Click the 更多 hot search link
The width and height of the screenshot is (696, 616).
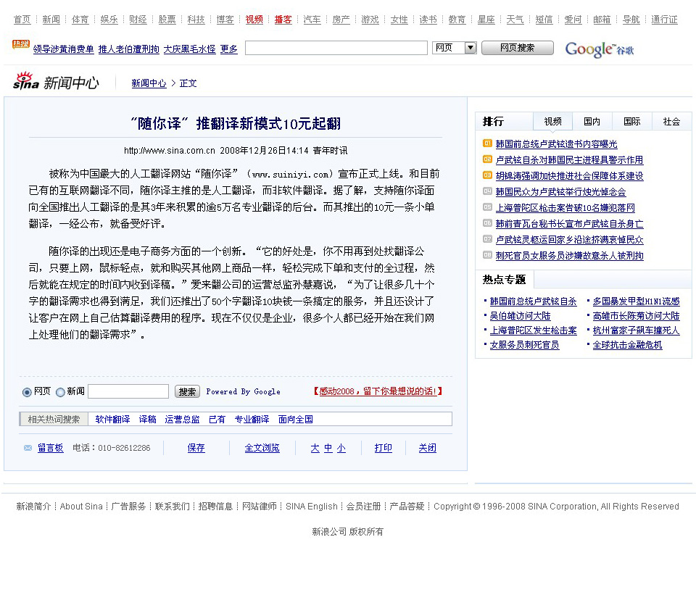[x=228, y=49]
